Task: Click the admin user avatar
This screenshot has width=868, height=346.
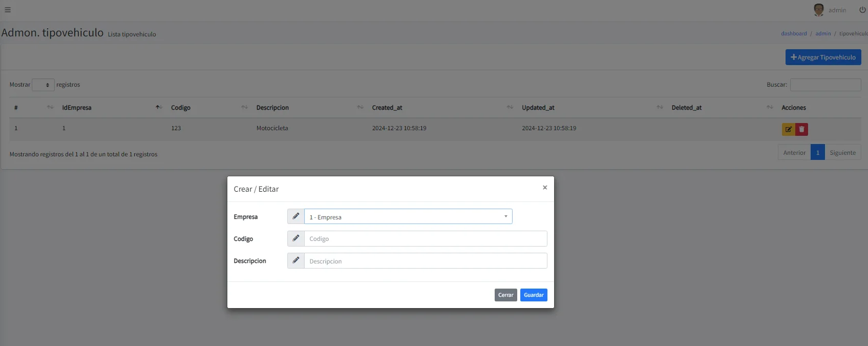Action: click(x=818, y=10)
